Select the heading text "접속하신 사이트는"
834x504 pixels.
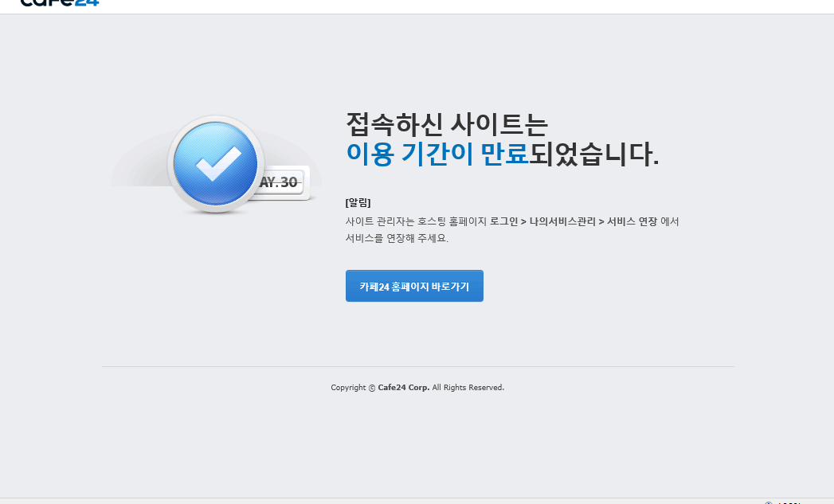[447, 124]
